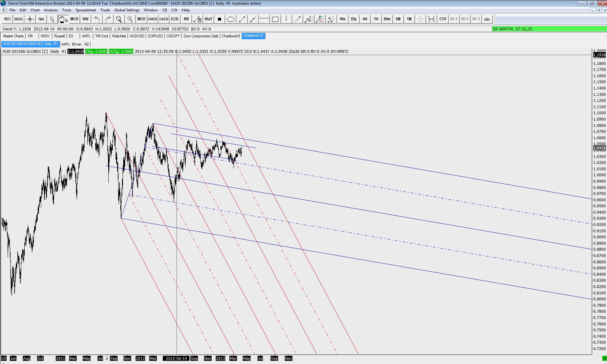Click the CACD toolbar button
607x364 pixels.
point(164,19)
